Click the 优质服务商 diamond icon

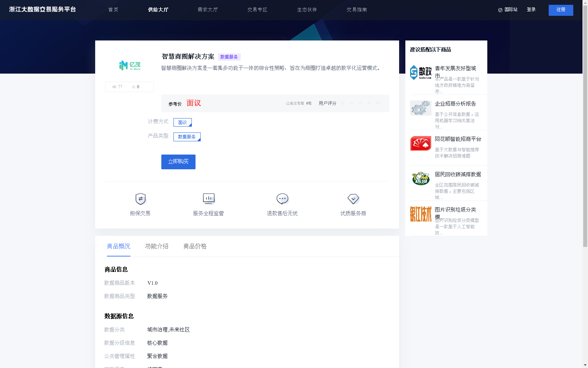tap(353, 199)
